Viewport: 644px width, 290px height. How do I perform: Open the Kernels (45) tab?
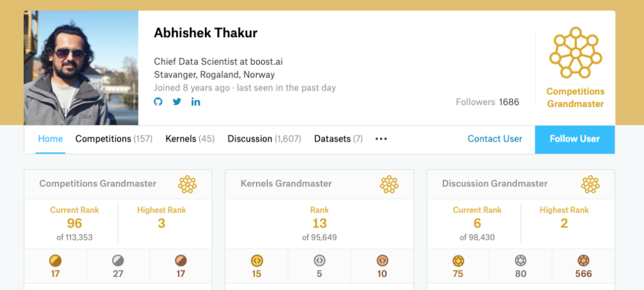pos(190,139)
